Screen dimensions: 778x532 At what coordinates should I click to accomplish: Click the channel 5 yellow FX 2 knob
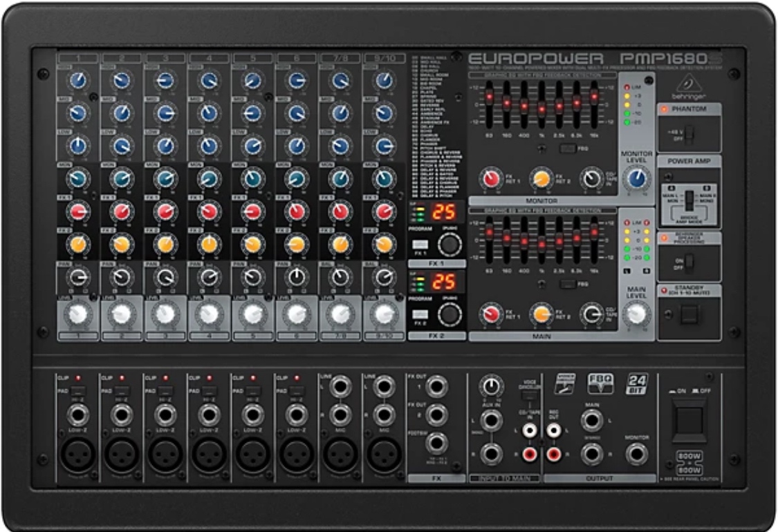(x=252, y=243)
